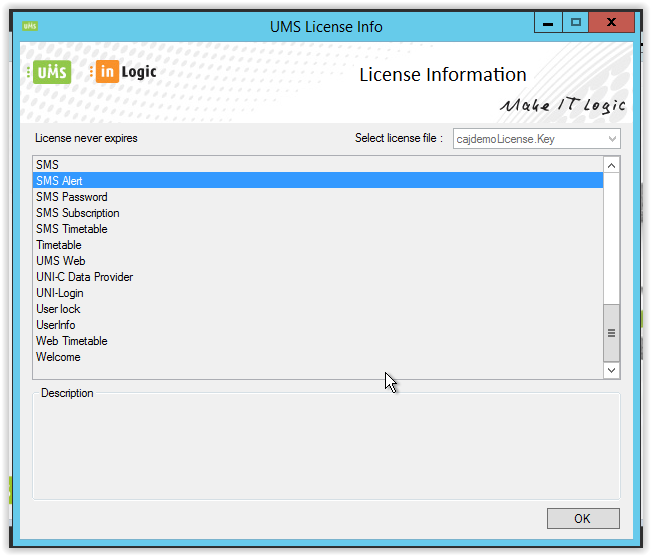651x556 pixels.
Task: Select SMS Subscription license item
Action: 77,213
